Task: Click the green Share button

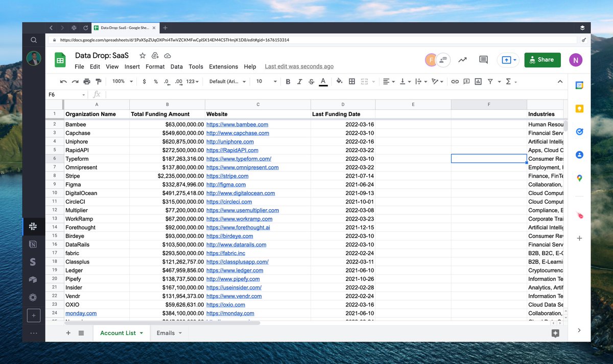Action: click(543, 60)
